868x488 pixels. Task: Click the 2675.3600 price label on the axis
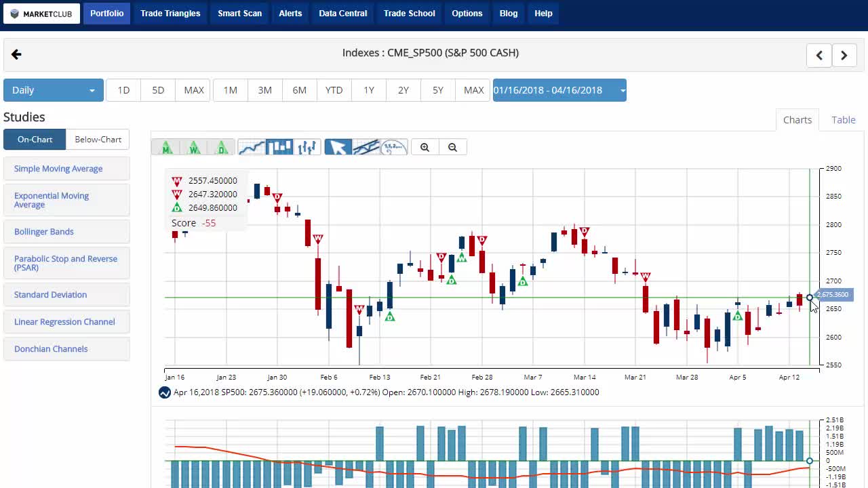833,295
